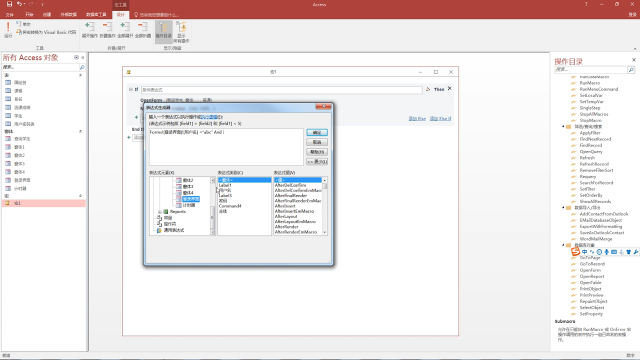Click the << Less button in Expression Builder
Screen dimensions: 640x360
pyautogui.click(x=317, y=162)
